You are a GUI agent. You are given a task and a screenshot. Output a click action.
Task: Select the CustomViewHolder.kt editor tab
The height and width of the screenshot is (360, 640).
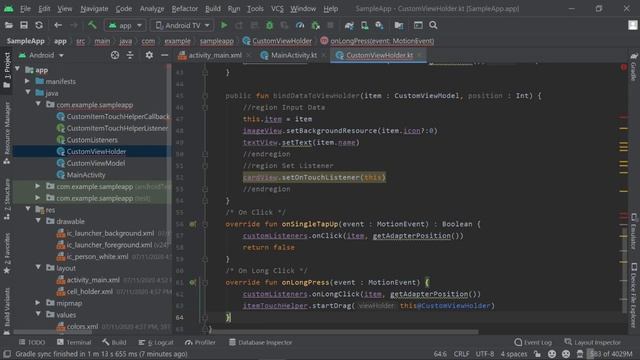[379, 55]
